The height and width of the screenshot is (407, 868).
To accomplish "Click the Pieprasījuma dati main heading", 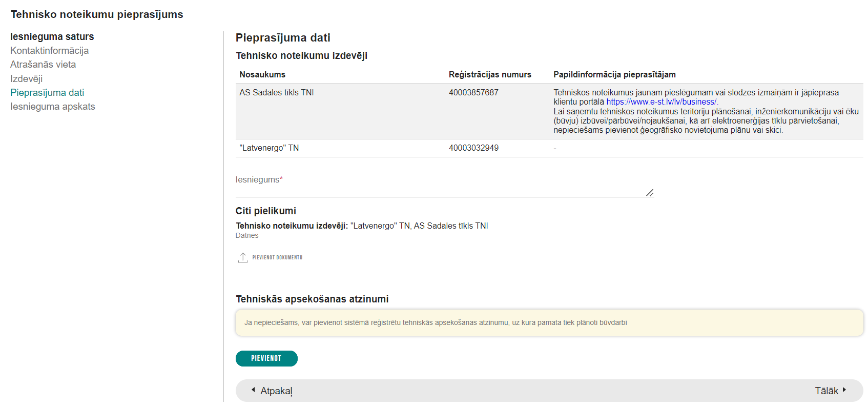I will click(x=283, y=37).
